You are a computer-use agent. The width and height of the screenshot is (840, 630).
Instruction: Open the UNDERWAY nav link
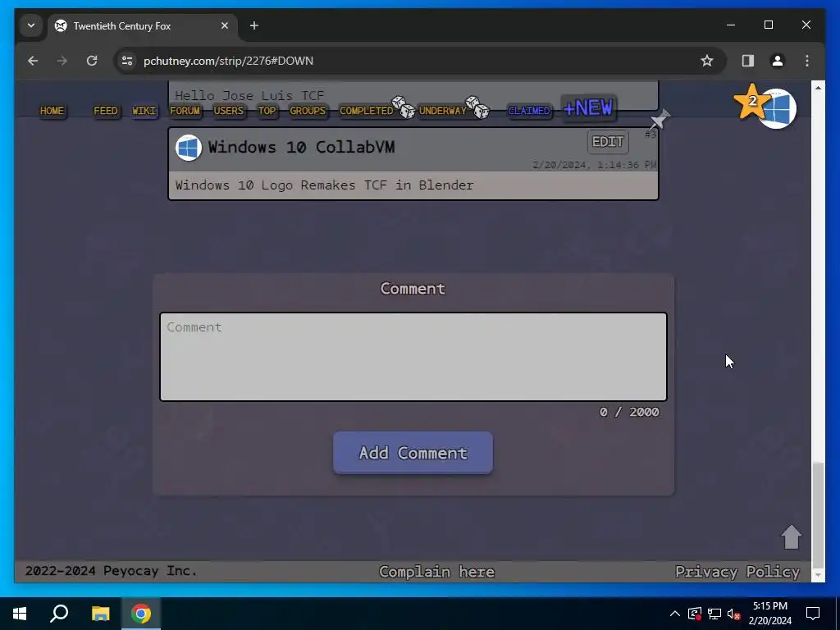pyautogui.click(x=442, y=111)
